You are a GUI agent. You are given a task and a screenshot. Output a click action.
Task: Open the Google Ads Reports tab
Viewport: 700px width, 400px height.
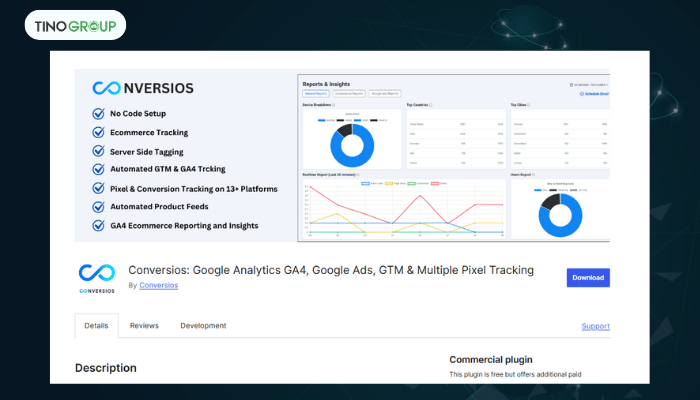point(384,93)
